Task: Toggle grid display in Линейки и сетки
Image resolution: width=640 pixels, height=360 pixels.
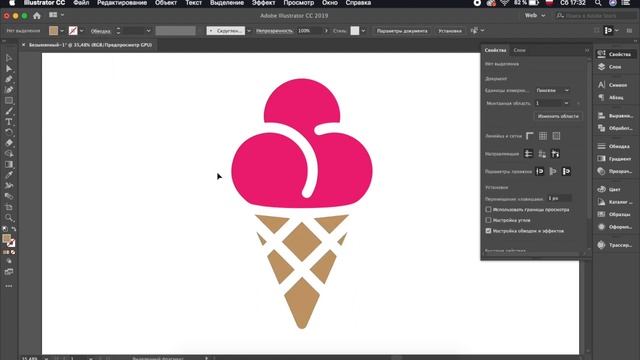Action: coord(543,136)
